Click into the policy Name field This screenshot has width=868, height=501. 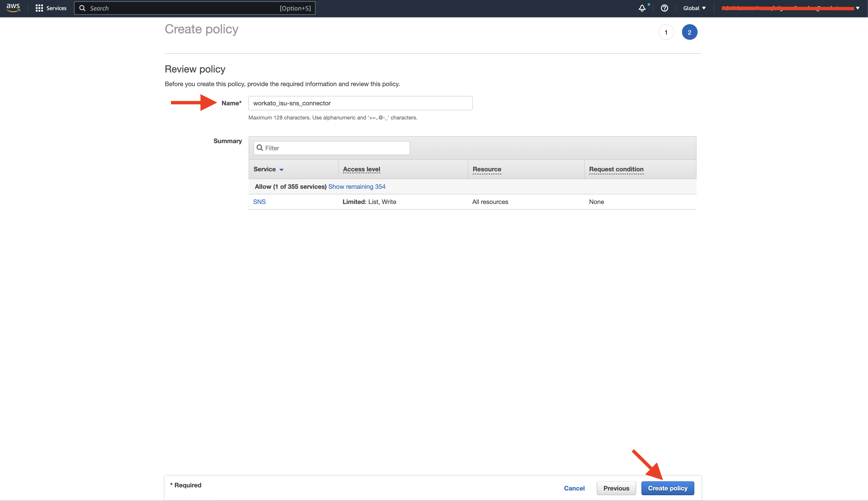pyautogui.click(x=360, y=103)
